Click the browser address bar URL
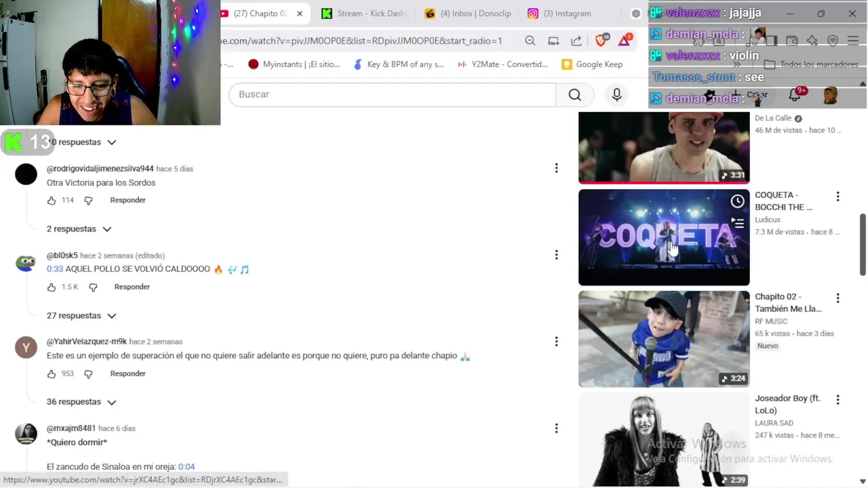 (361, 41)
